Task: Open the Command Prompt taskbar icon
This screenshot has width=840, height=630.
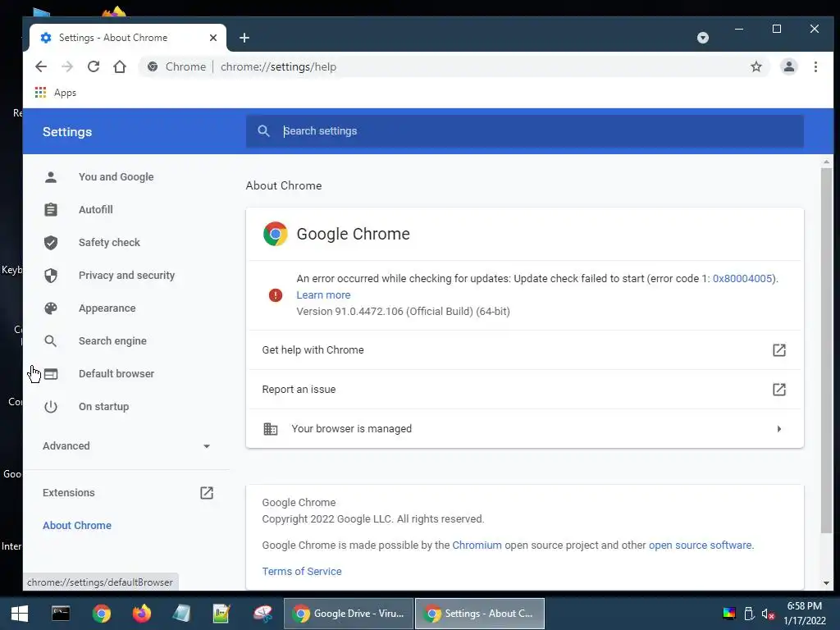Action: pyautogui.click(x=61, y=614)
